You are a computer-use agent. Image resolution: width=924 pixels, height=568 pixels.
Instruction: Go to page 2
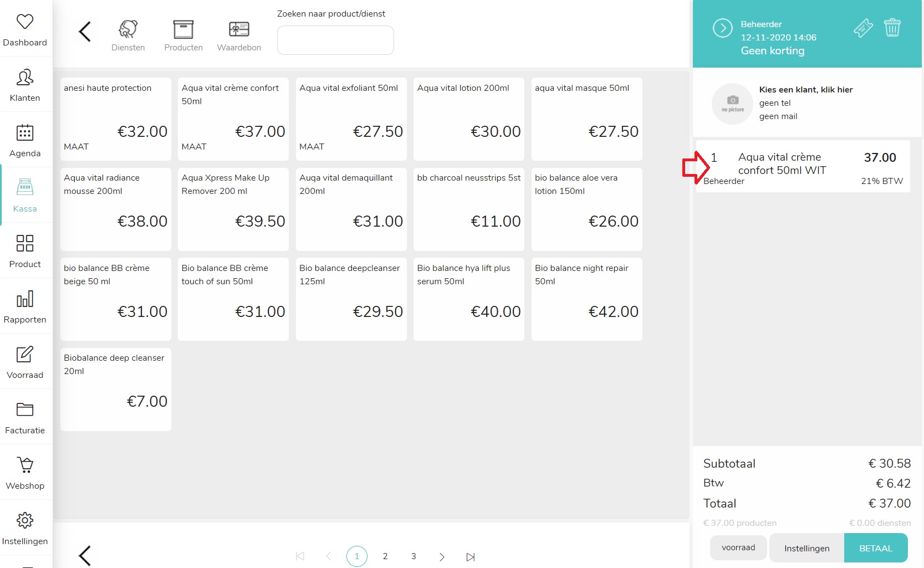[385, 556]
